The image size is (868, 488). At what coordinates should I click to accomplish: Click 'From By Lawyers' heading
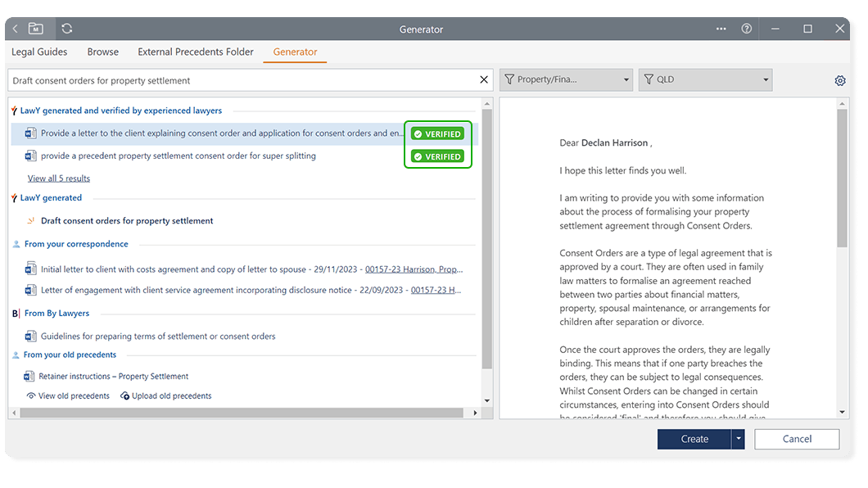(57, 313)
